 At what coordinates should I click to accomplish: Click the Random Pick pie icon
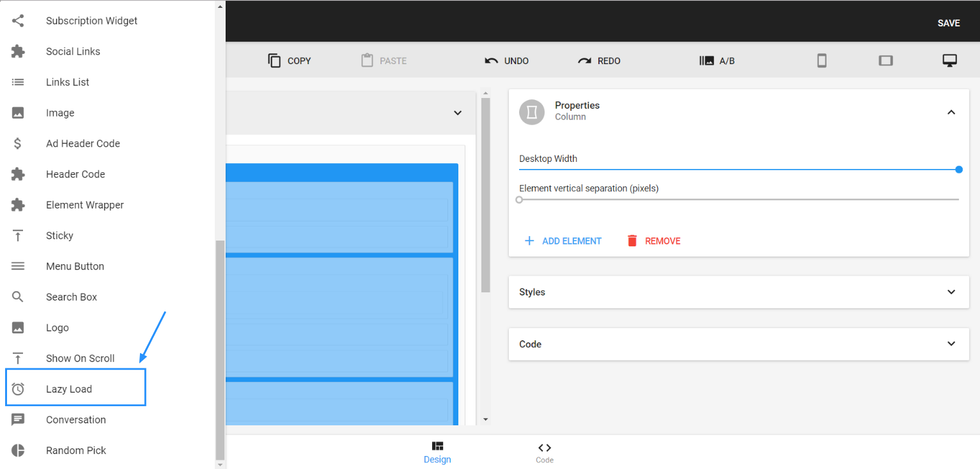click(x=18, y=450)
